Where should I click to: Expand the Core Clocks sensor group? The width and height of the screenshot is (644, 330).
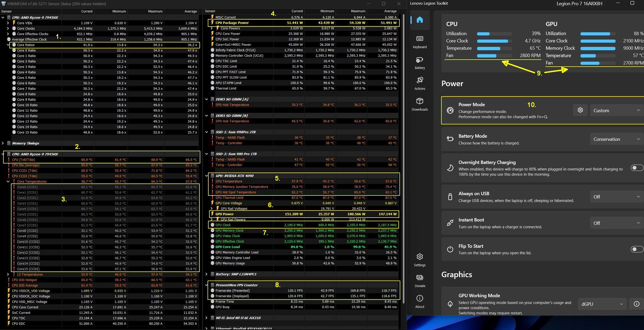(x=8, y=28)
